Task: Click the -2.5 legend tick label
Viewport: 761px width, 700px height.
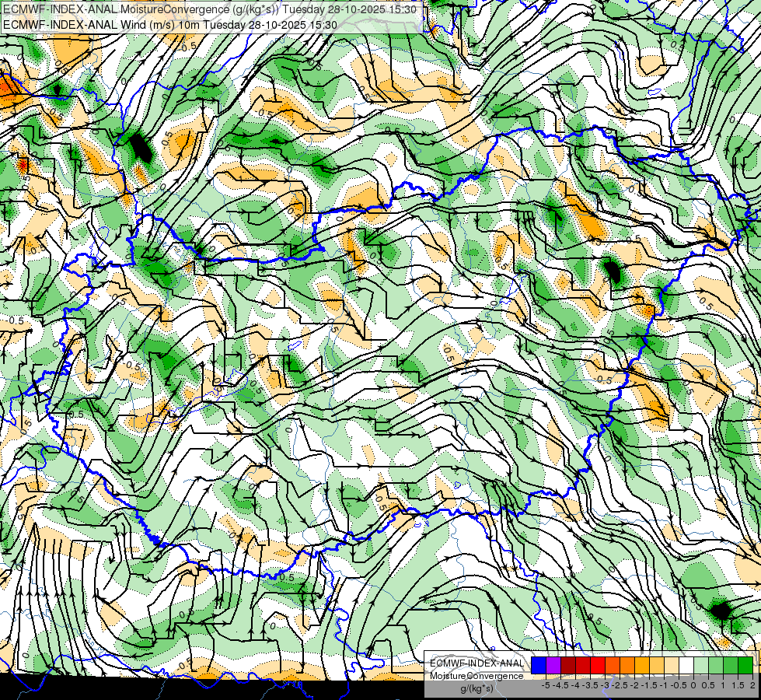Action: 619,685
